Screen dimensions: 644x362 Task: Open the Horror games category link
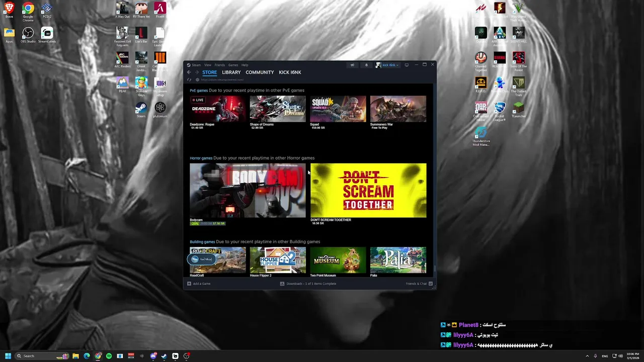tap(201, 158)
